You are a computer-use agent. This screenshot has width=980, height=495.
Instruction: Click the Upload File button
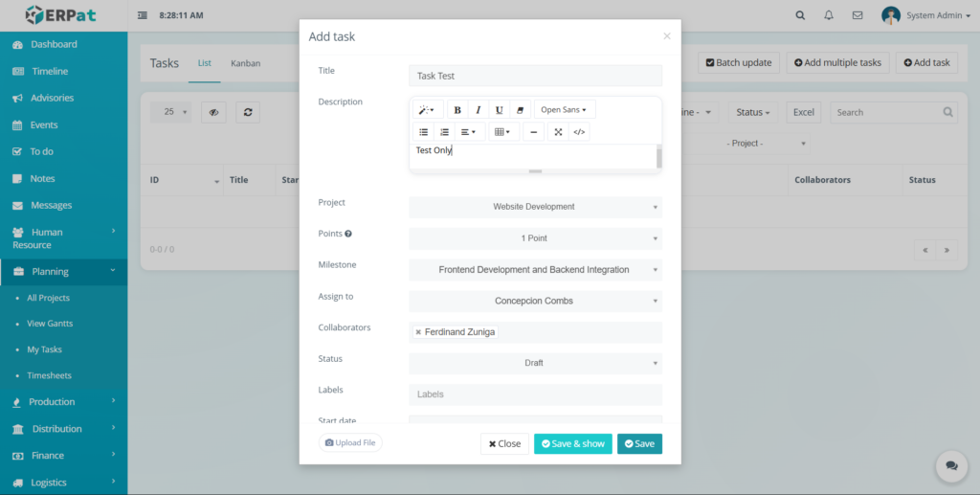click(350, 442)
